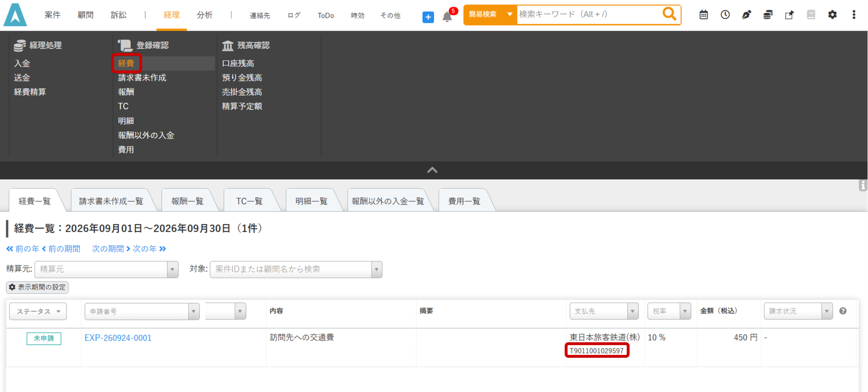Open the vertical three-dot menu

[x=854, y=15]
